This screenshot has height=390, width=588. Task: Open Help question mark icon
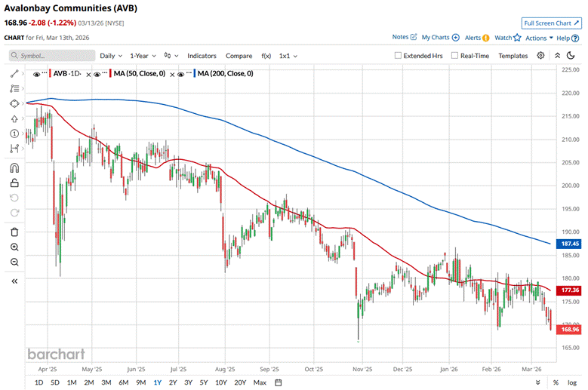(575, 38)
